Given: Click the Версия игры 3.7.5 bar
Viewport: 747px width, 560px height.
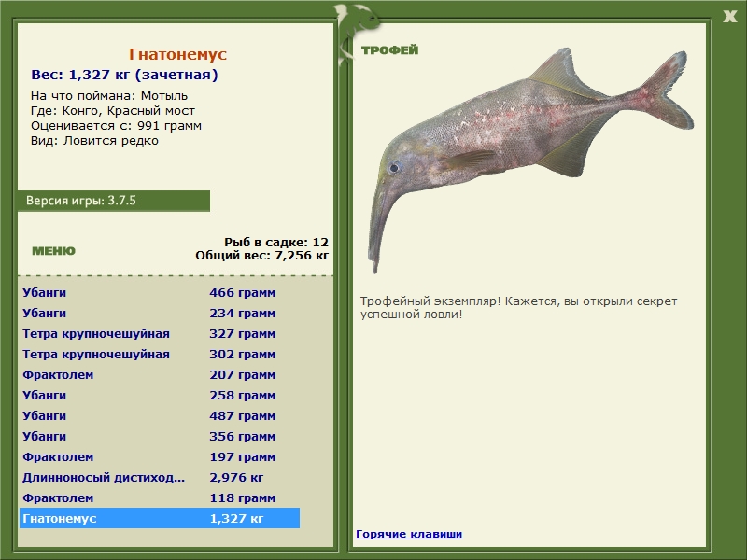Looking at the screenshot, I should (x=113, y=201).
